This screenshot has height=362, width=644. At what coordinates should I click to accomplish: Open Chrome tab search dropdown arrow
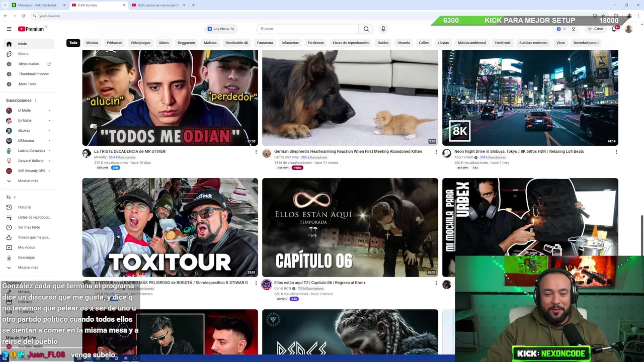(x=5, y=5)
